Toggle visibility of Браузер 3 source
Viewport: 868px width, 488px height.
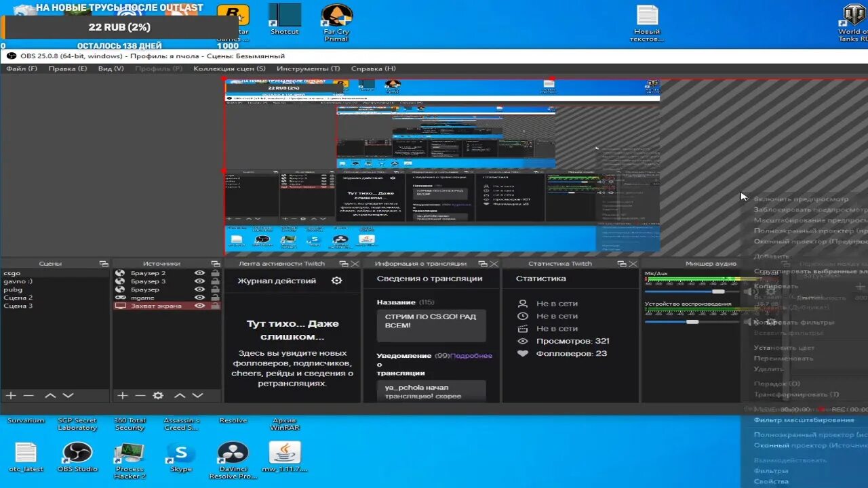tap(199, 281)
